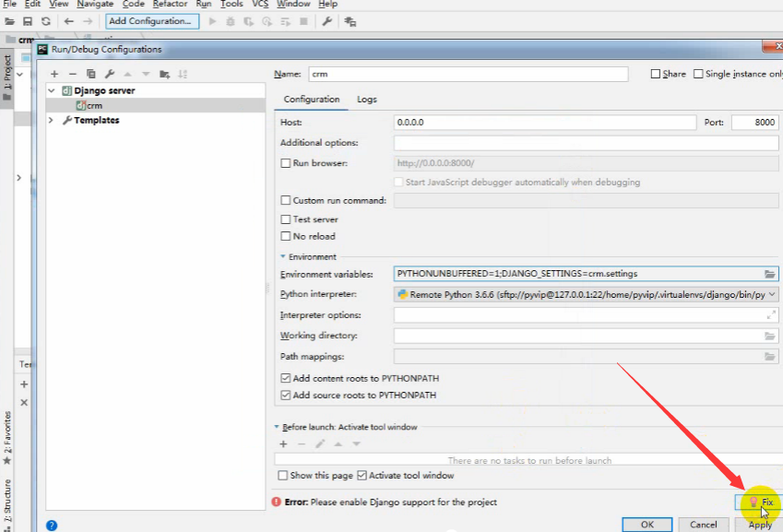
Task: Browse Working directory folder icon
Action: (x=770, y=336)
